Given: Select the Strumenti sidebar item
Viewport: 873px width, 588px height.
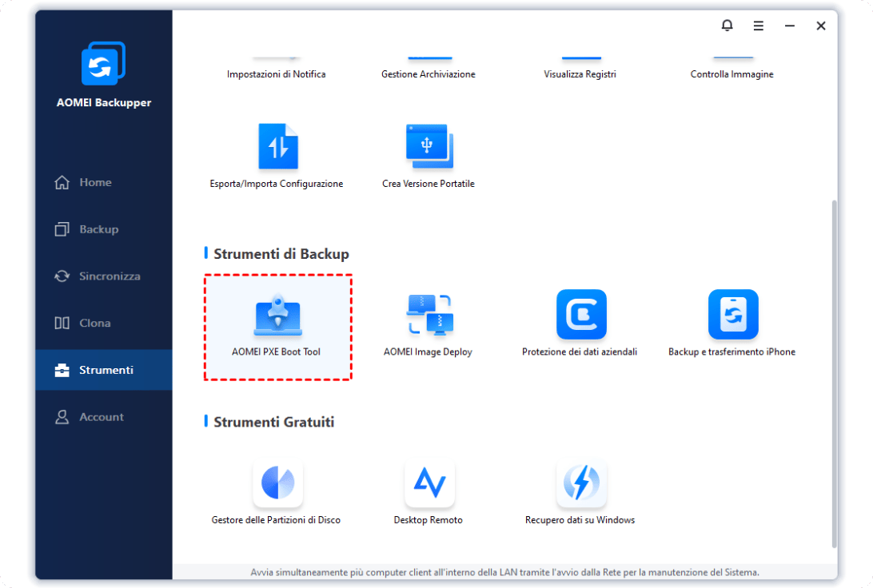Looking at the screenshot, I should pyautogui.click(x=104, y=370).
